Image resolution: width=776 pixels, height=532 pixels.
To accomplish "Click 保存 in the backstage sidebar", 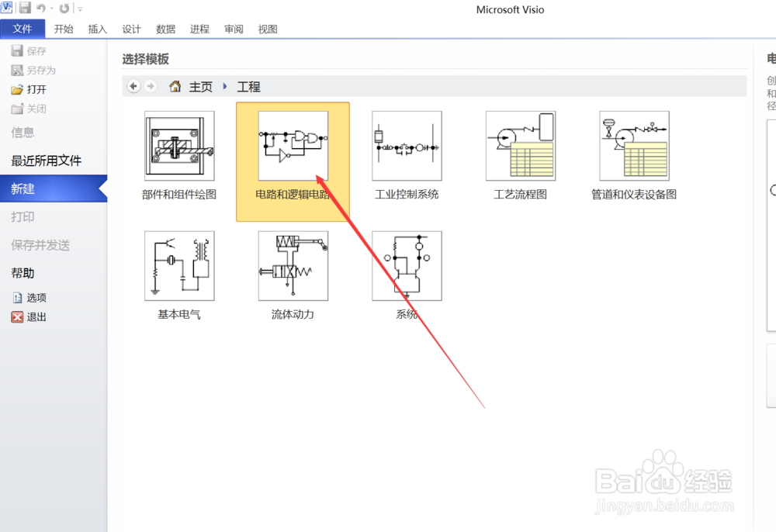I will coord(29,51).
